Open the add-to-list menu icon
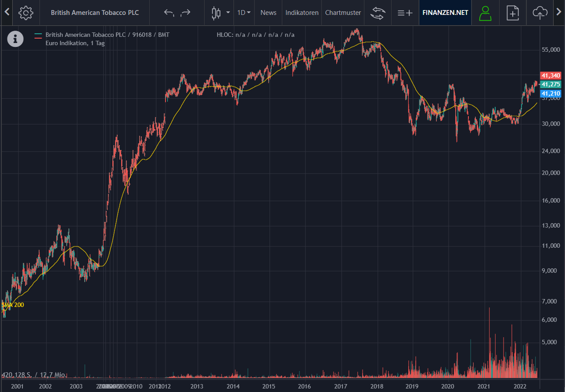This screenshot has width=565, height=392. (x=405, y=13)
